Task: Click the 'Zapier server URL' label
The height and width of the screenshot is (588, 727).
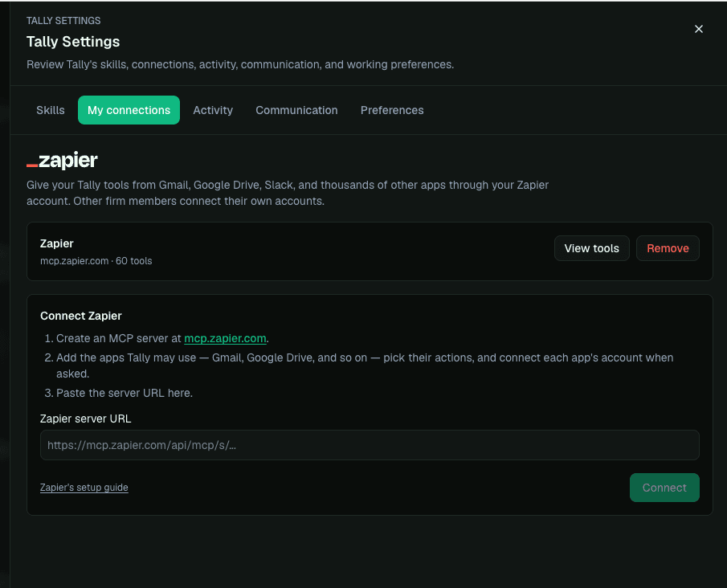Action: point(86,419)
